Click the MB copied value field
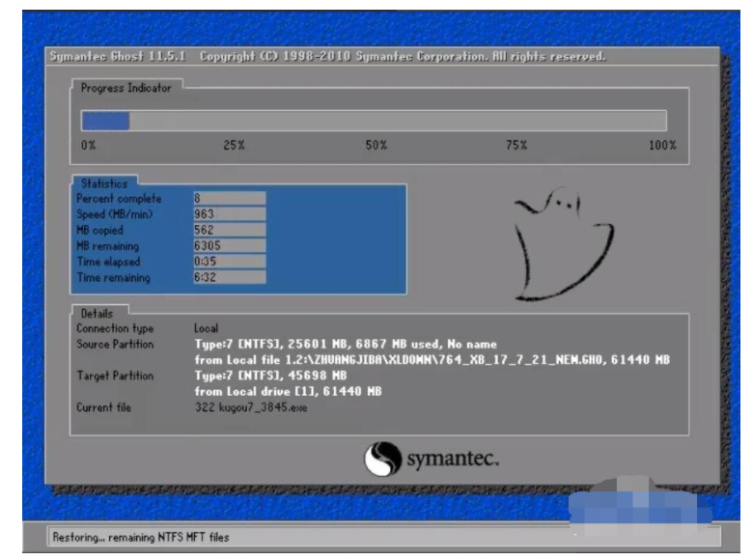This screenshot has width=753, height=560. click(x=229, y=231)
